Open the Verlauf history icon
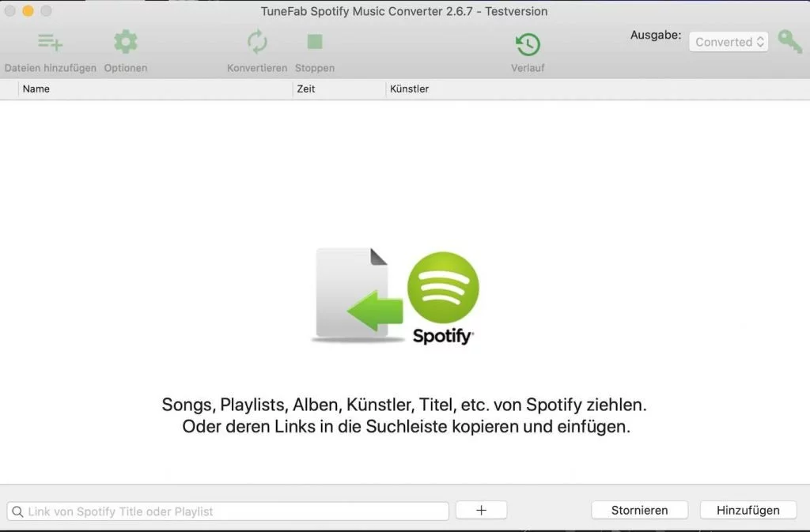Image resolution: width=810 pixels, height=532 pixels. coord(528,44)
